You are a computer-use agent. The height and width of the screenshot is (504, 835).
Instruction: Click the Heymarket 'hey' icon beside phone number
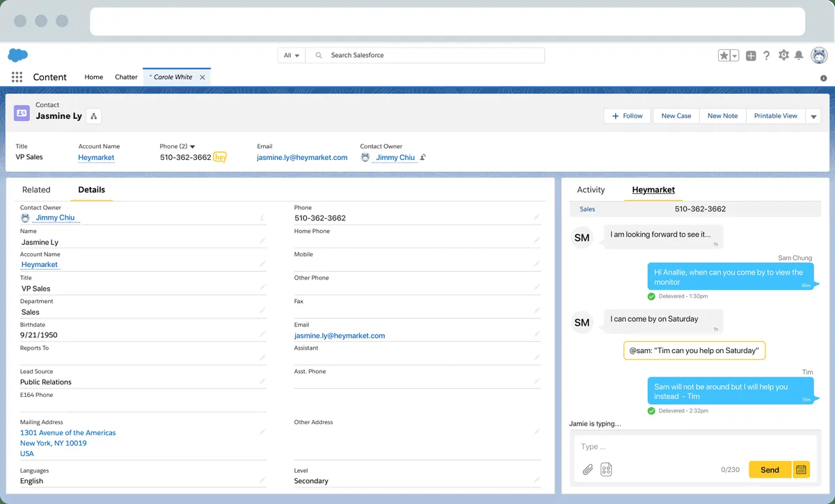[220, 157]
